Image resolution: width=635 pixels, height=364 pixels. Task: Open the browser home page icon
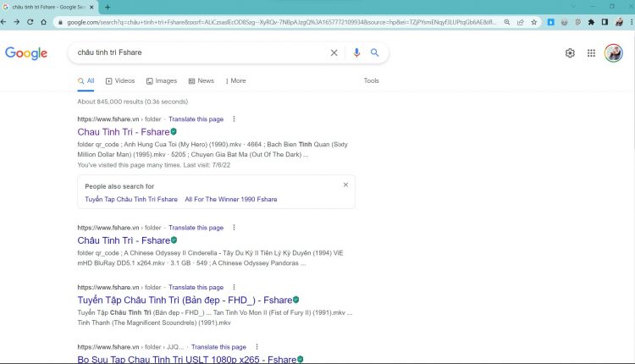44,22
